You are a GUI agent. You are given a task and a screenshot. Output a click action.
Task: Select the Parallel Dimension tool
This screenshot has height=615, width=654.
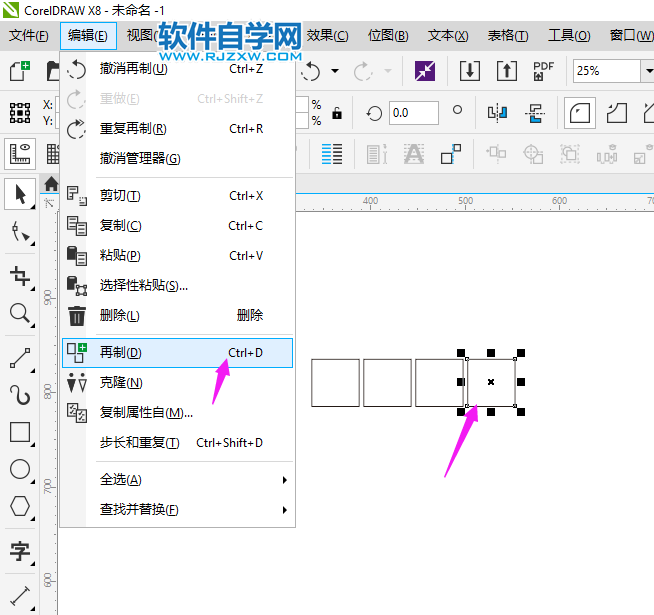[20, 596]
